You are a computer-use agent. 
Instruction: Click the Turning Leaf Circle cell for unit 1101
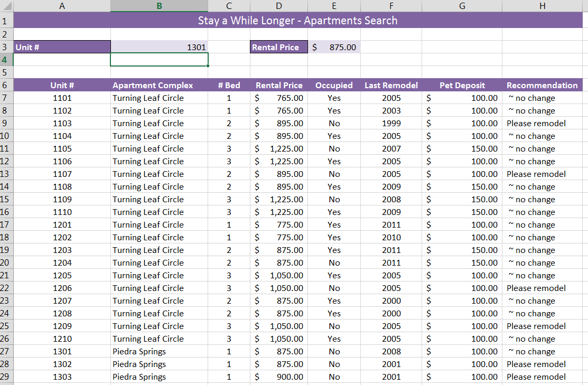pyautogui.click(x=148, y=98)
